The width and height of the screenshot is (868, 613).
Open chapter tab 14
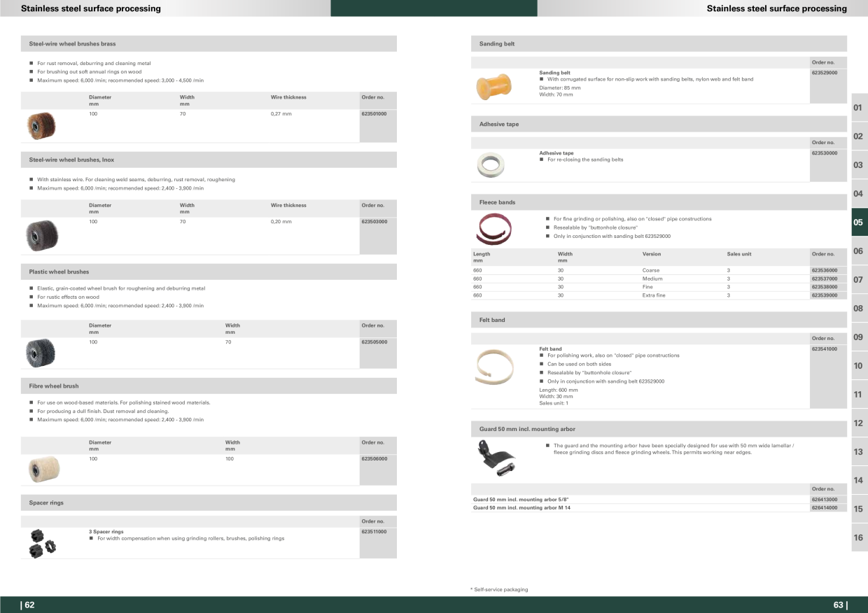pos(859,481)
